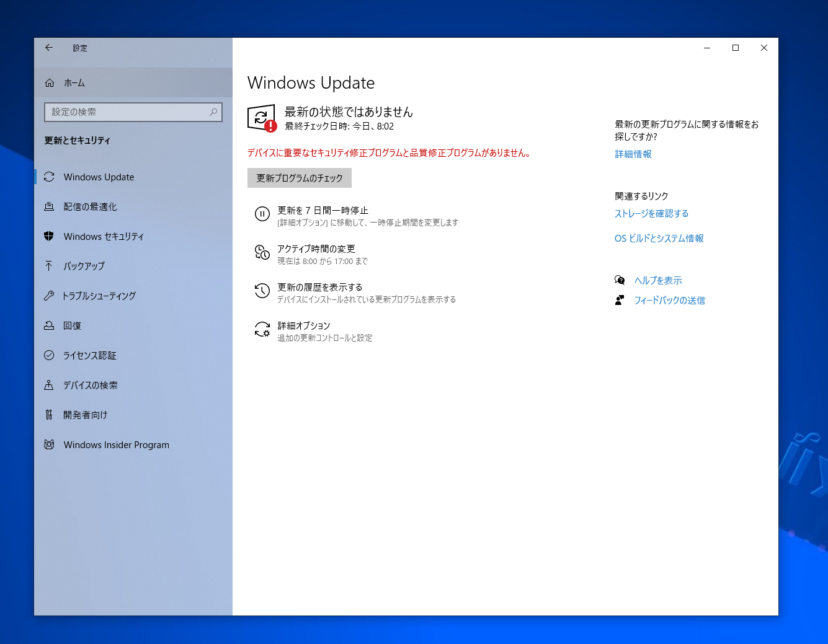Viewport: 828px width, 644px height.
Task: Focus the 設定の検索 search field
Action: pyautogui.click(x=127, y=112)
